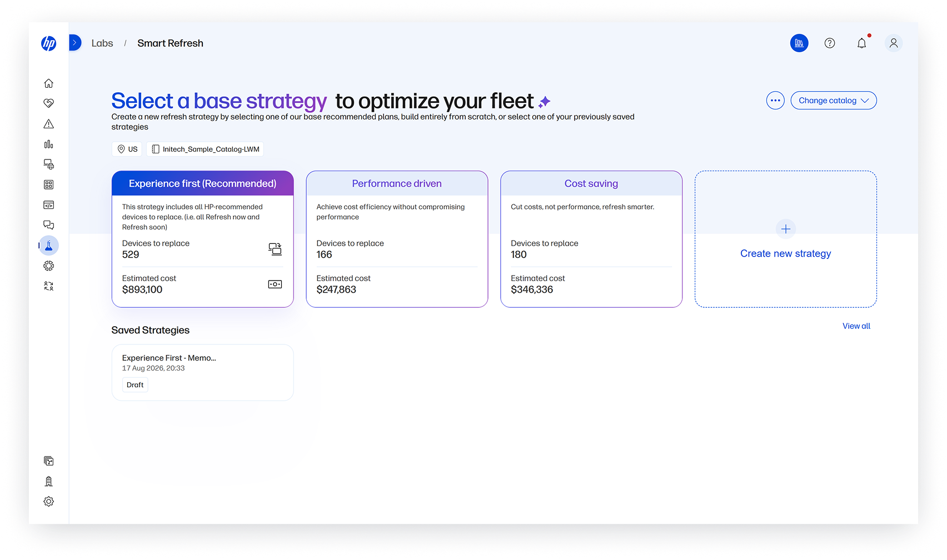Open the code window icon in the sidebar

coord(49,205)
